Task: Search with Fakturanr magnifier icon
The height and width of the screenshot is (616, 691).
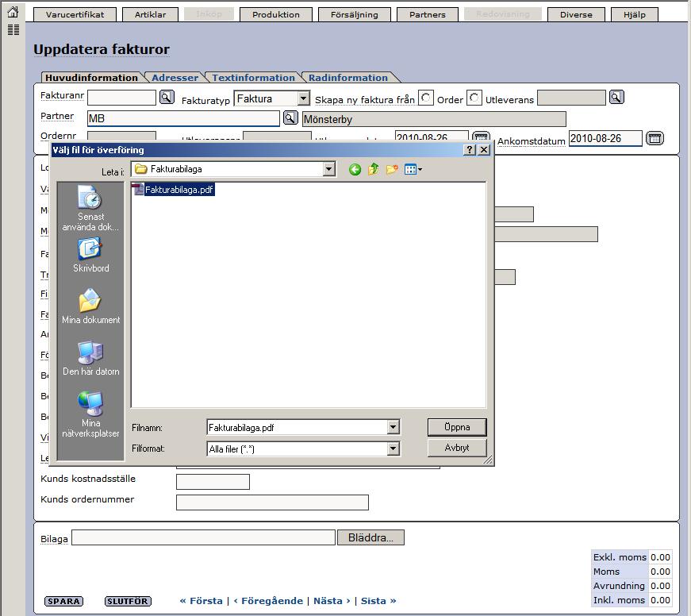Action: coord(167,97)
